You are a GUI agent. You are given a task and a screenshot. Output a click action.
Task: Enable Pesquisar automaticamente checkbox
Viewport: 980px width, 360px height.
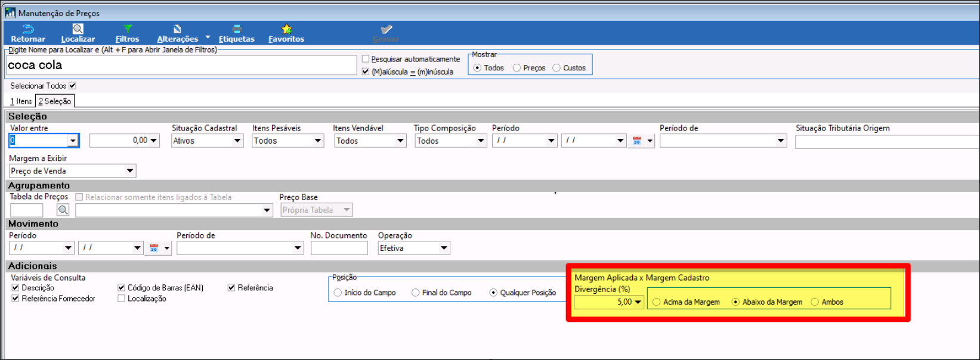pyautogui.click(x=366, y=59)
